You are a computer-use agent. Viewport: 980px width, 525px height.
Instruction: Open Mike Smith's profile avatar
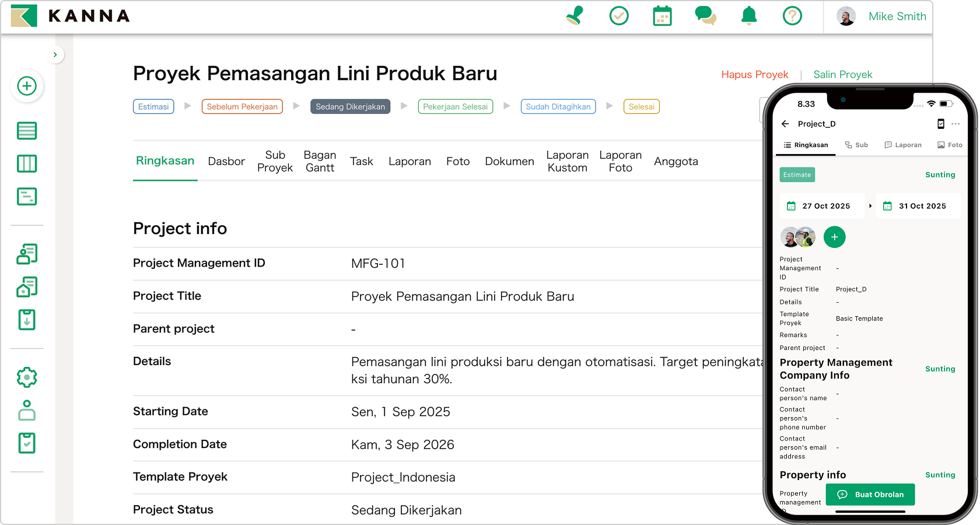click(846, 16)
